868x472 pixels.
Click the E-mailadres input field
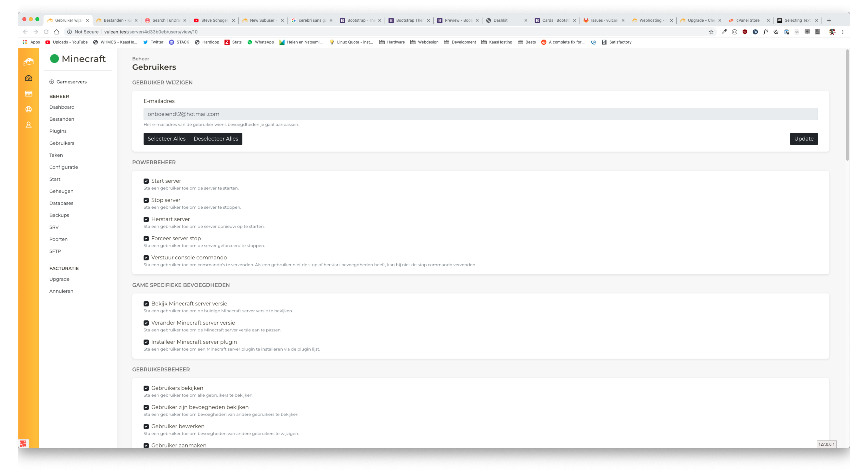(x=480, y=114)
